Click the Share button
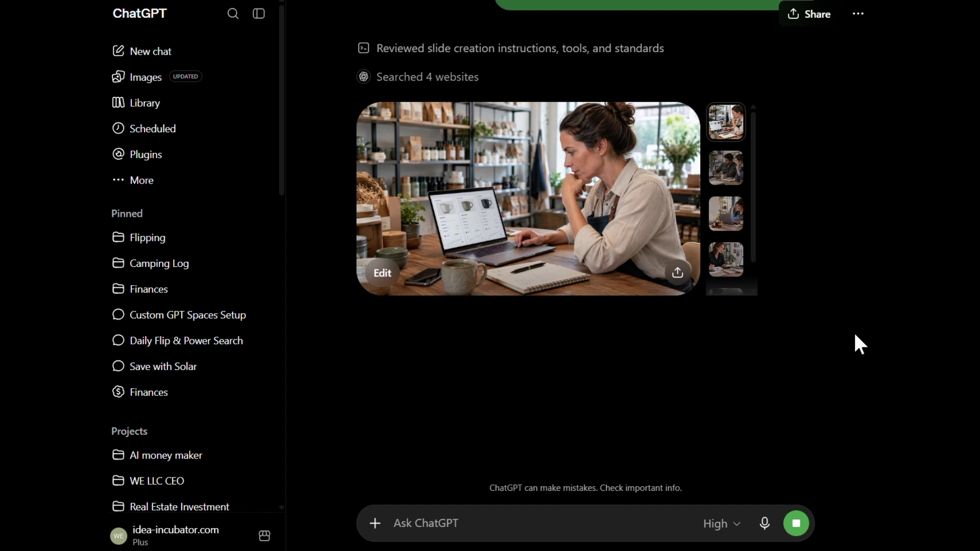Viewport: 980px width, 551px height. [x=808, y=14]
